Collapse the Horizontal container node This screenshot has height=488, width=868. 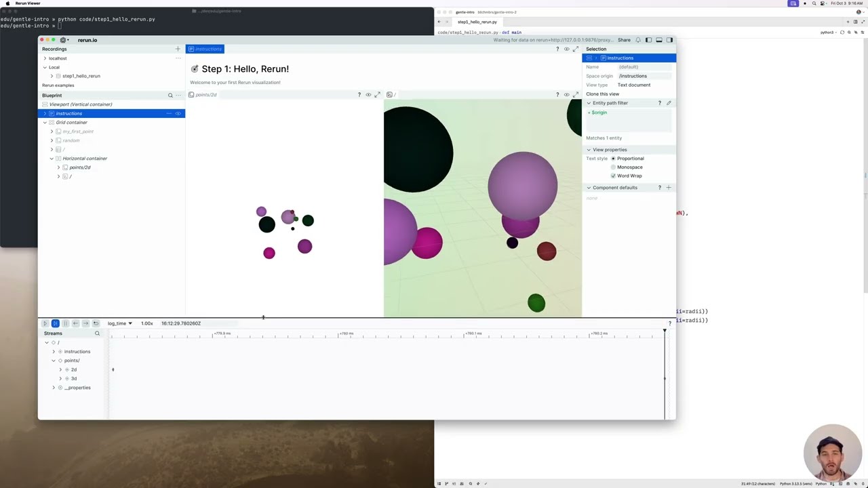[52, 159]
